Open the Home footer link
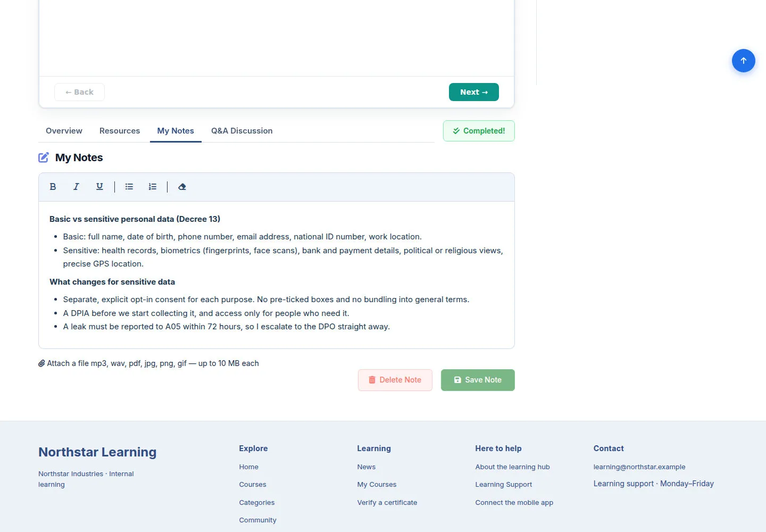Viewport: 766px width, 532px height. point(249,467)
